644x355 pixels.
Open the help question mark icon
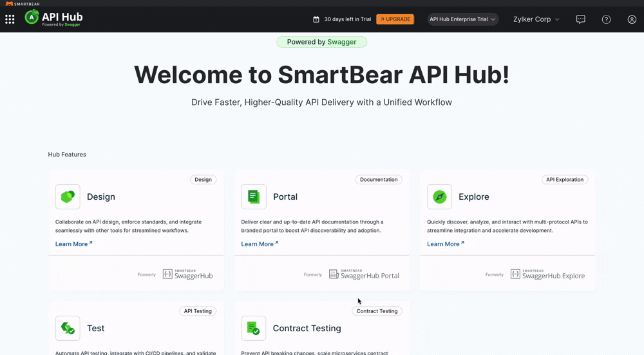click(606, 19)
